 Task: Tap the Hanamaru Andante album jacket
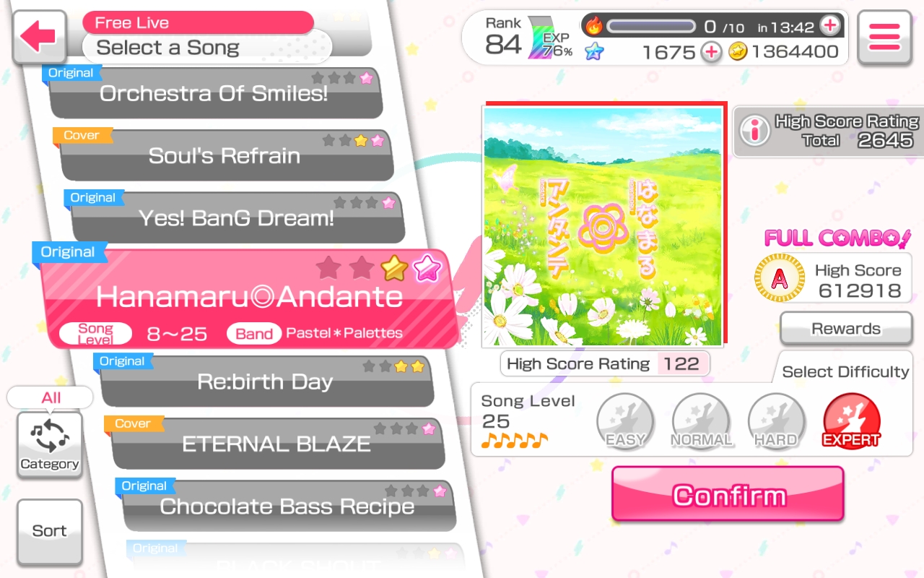pyautogui.click(x=604, y=225)
